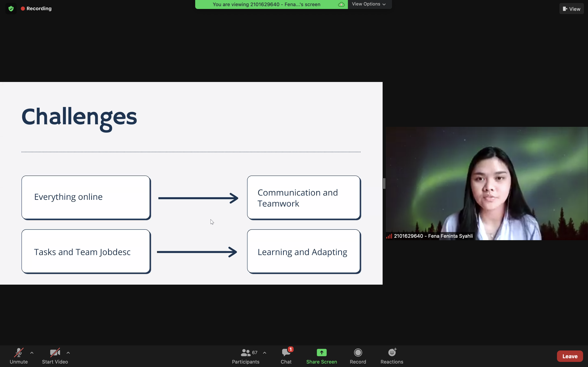Click the Communication and Teamwork box

[304, 198]
